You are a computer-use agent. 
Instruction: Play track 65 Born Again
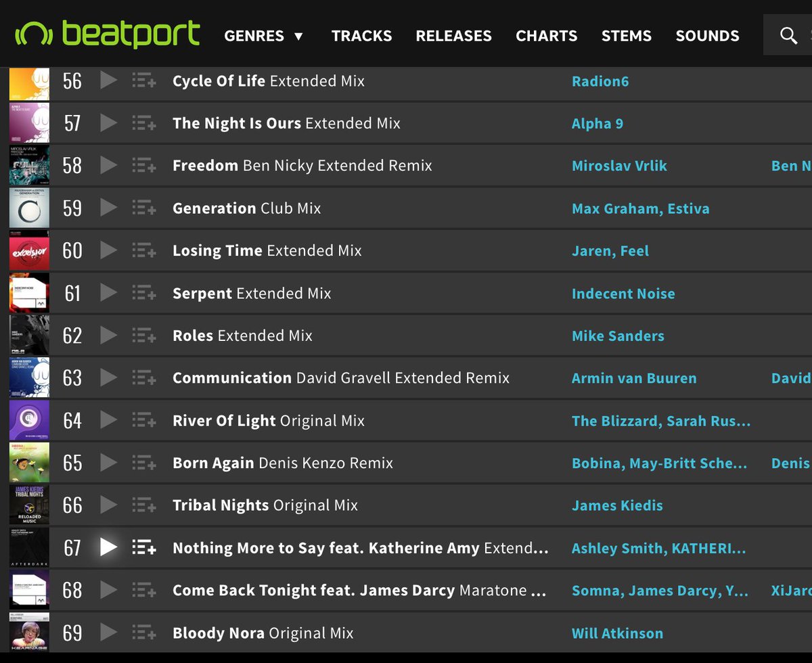108,463
